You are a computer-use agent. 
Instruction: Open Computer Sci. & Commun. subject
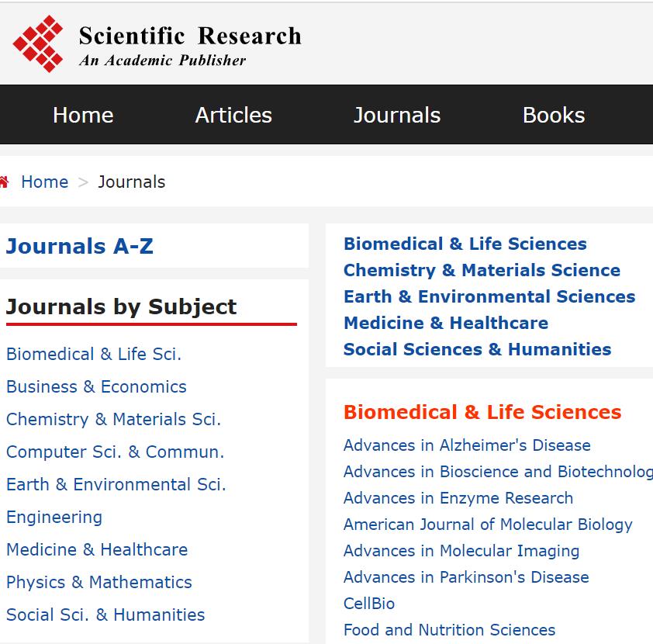coord(115,452)
